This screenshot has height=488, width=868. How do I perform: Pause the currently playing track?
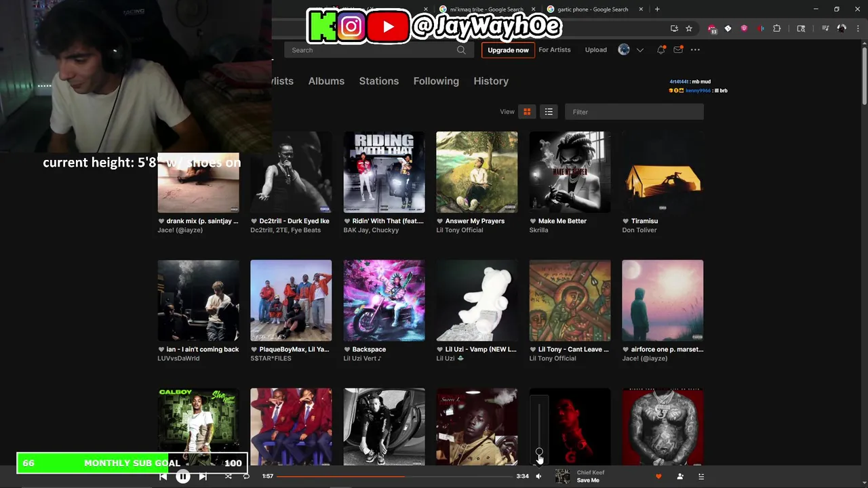click(x=183, y=476)
